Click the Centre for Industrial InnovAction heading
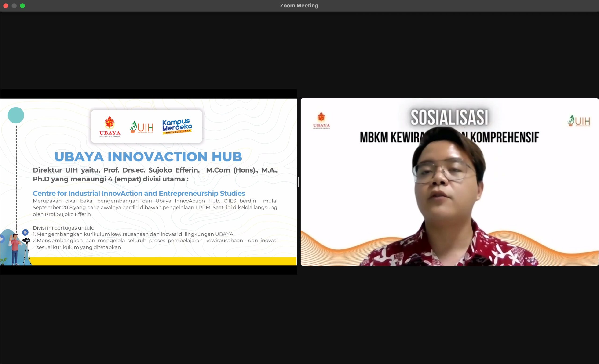Screen dimensions: 599x364 click(139, 193)
